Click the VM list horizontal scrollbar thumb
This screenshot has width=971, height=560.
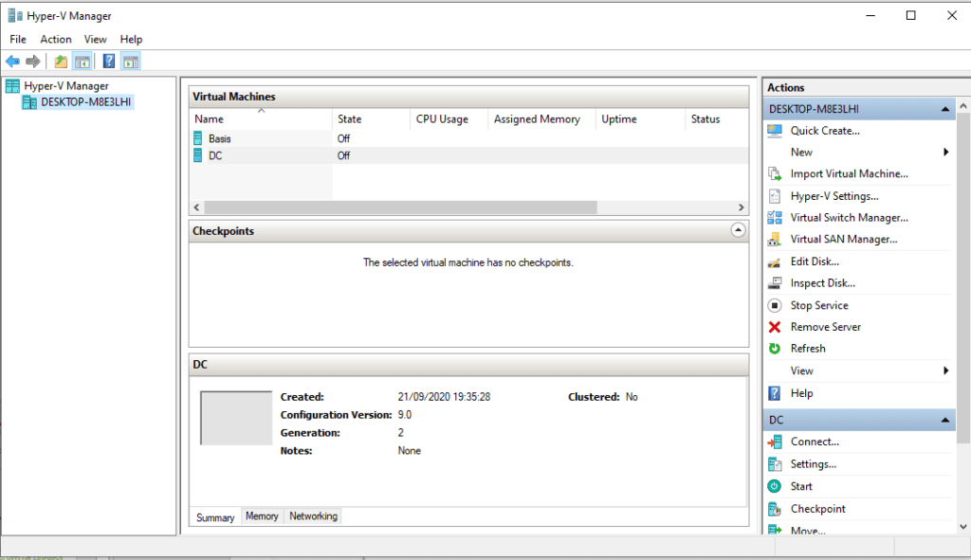point(401,208)
